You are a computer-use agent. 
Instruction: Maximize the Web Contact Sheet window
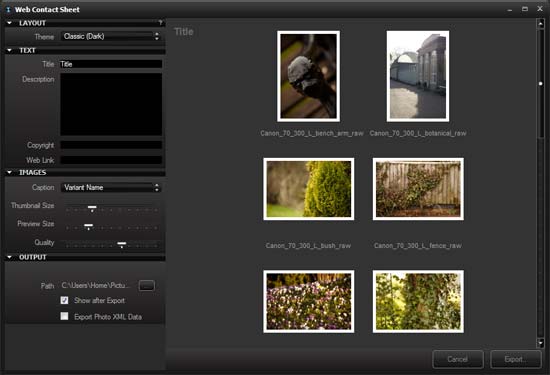coord(525,9)
